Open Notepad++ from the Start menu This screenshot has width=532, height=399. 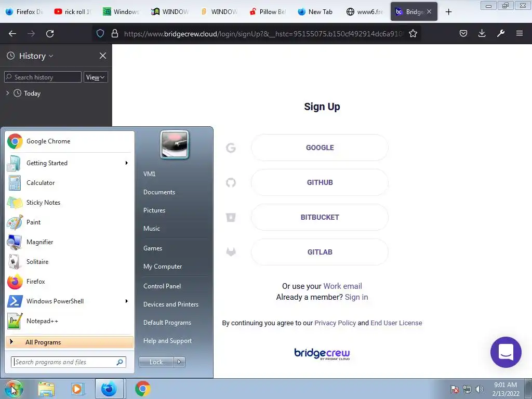click(x=69, y=321)
